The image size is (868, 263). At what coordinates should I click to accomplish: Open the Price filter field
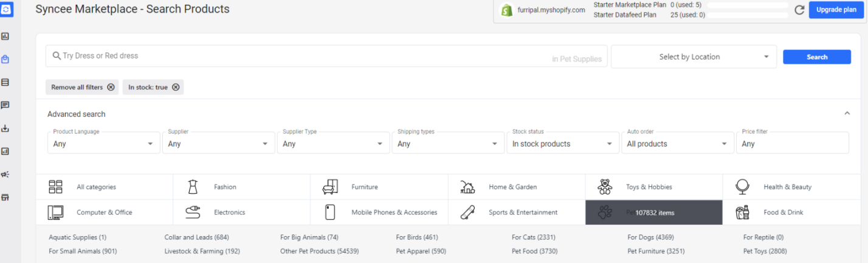pos(793,142)
